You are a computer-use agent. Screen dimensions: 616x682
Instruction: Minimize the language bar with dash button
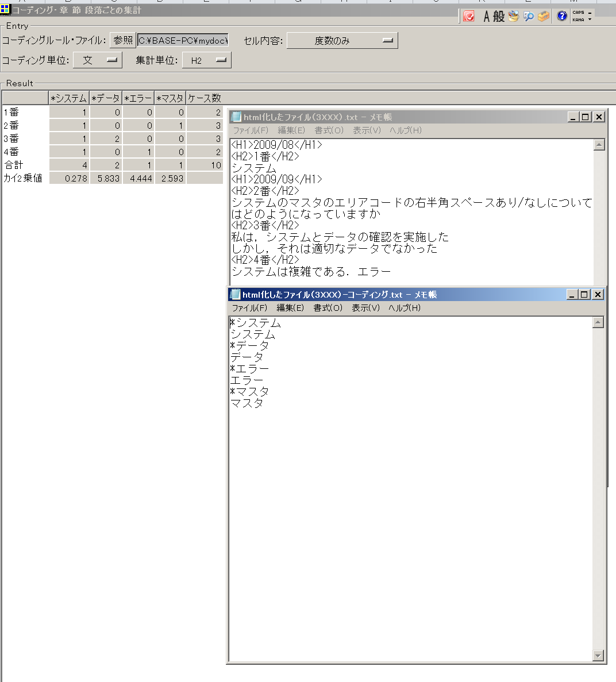pos(590,13)
